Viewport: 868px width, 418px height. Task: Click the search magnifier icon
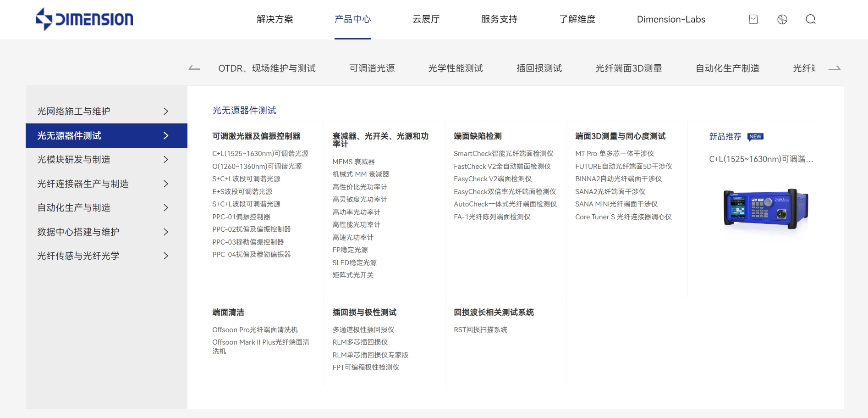coord(811,19)
